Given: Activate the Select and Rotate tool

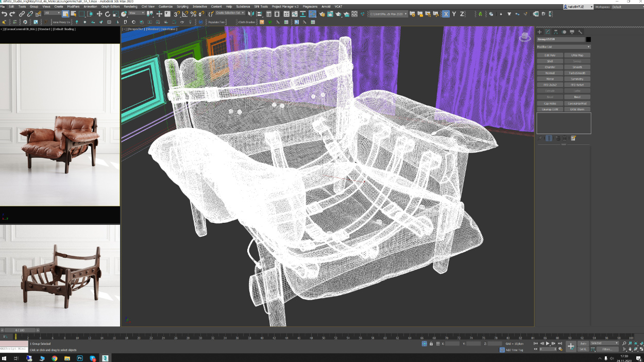Looking at the screenshot, I should [108, 14].
